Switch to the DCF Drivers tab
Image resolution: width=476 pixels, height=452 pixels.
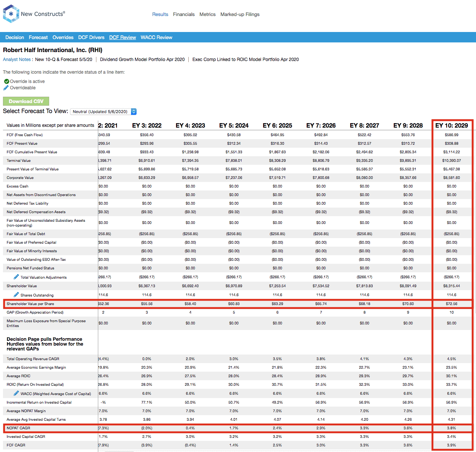pyautogui.click(x=91, y=37)
